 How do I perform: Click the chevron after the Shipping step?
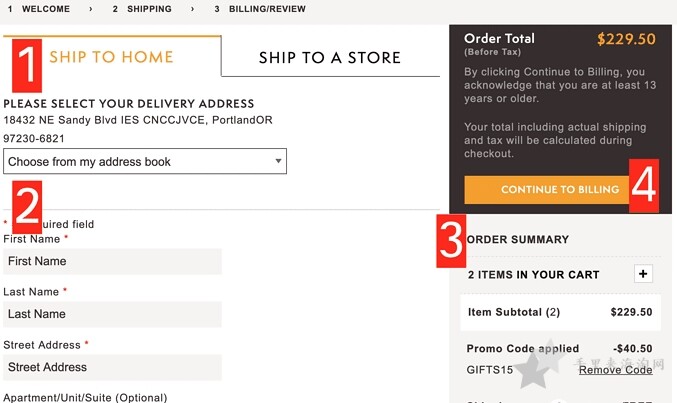[193, 9]
